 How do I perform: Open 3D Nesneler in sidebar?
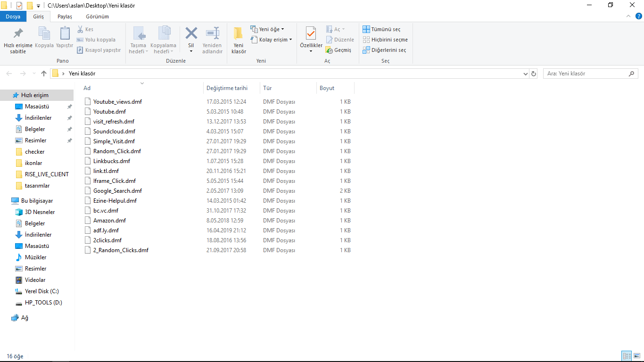coord(40,212)
